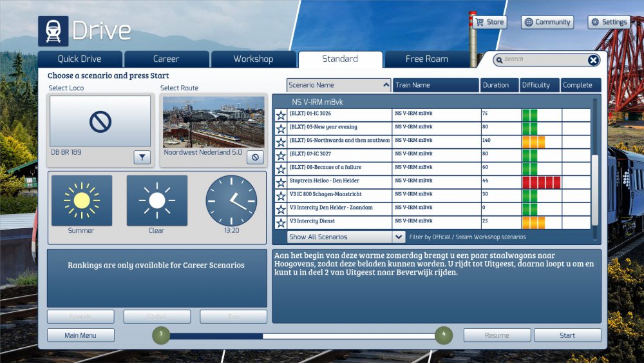Click the loco filter funnel icon
The image size is (644, 363).
[x=142, y=157]
